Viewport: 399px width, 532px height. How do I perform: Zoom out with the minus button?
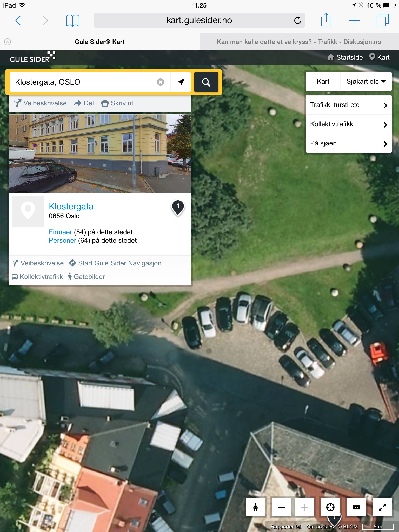click(x=281, y=507)
